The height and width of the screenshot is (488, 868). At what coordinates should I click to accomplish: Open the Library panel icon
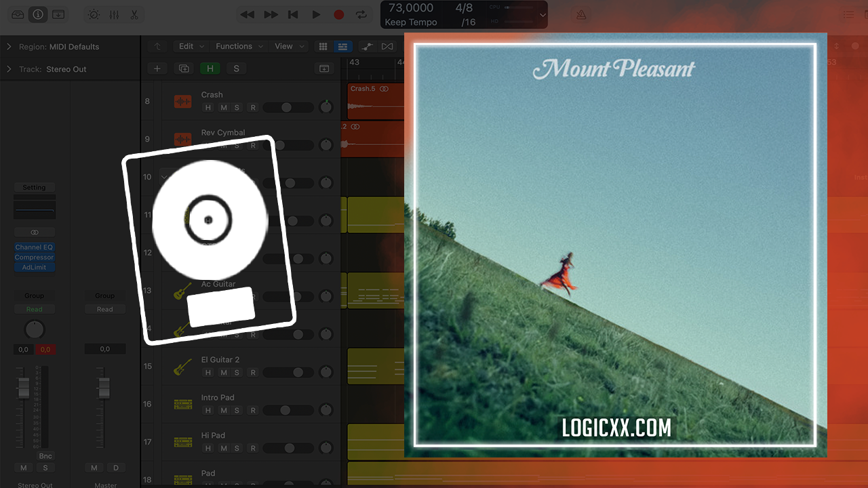18,14
